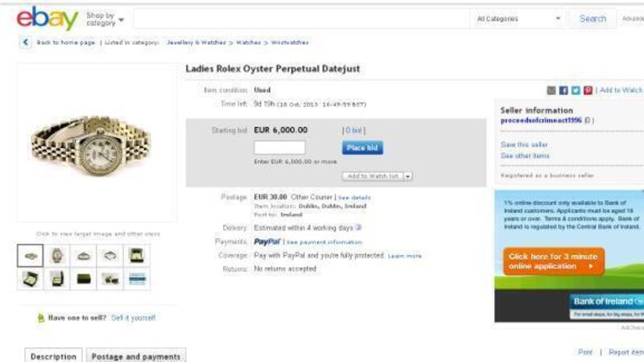Click the shopping bag sell icon
This screenshot has width=644, height=362.
40,319
